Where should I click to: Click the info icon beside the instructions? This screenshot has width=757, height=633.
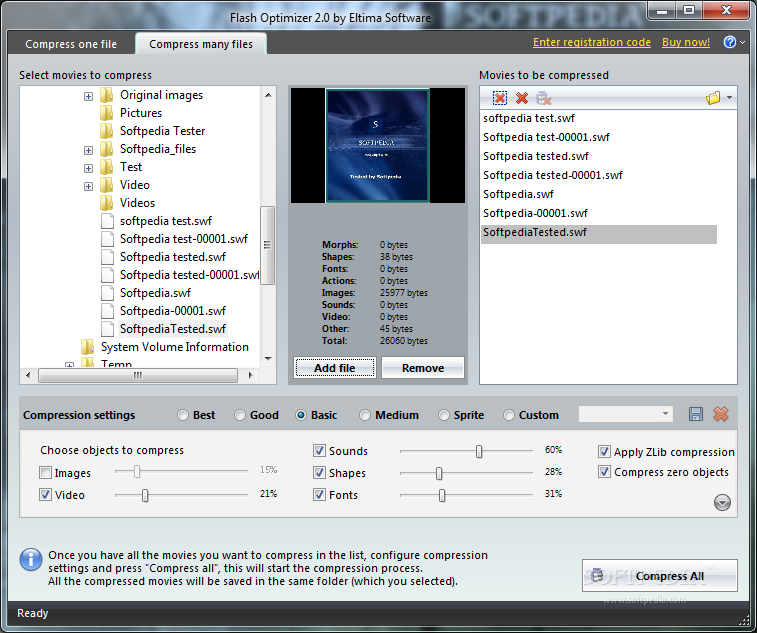pyautogui.click(x=30, y=560)
